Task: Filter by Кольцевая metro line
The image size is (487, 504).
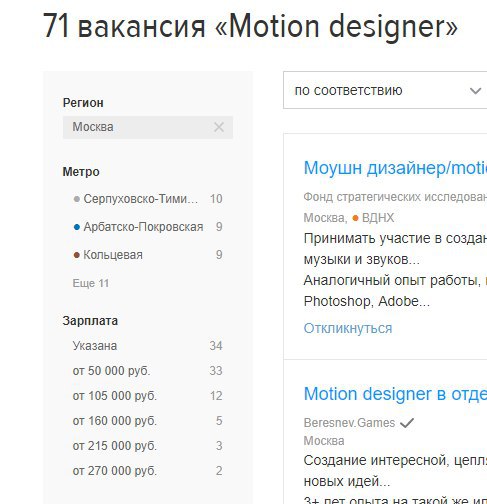Action: pyautogui.click(x=113, y=255)
